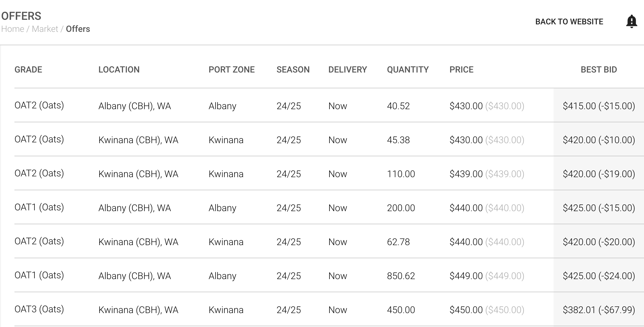Open the OAT1 offer with 850.62 quantity
Viewport: 644px width, 327px height.
187,276
